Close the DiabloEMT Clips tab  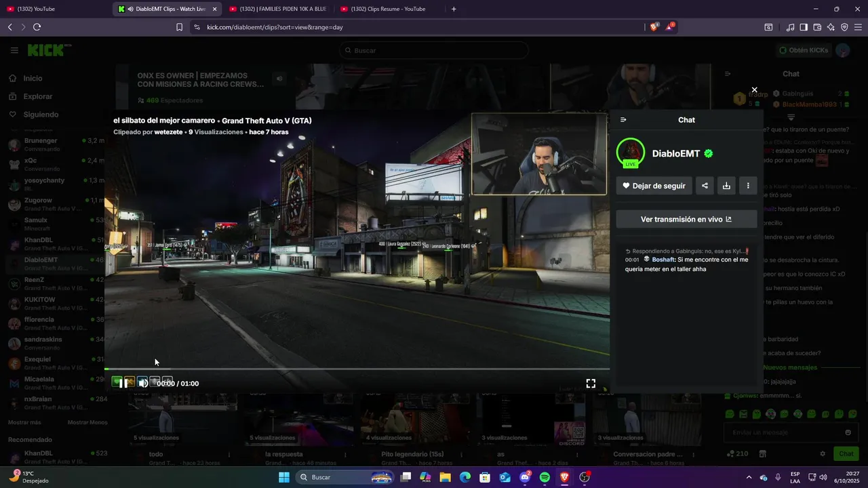(x=214, y=9)
